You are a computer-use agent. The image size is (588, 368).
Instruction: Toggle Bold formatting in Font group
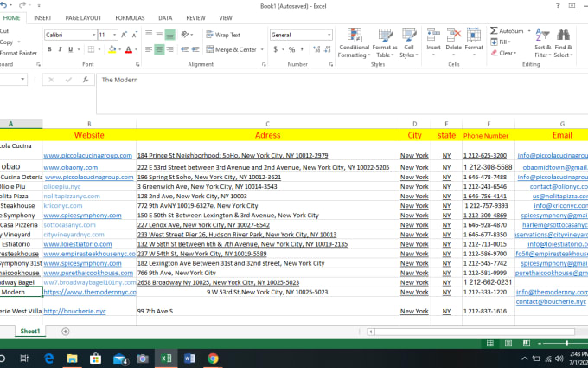(49, 49)
